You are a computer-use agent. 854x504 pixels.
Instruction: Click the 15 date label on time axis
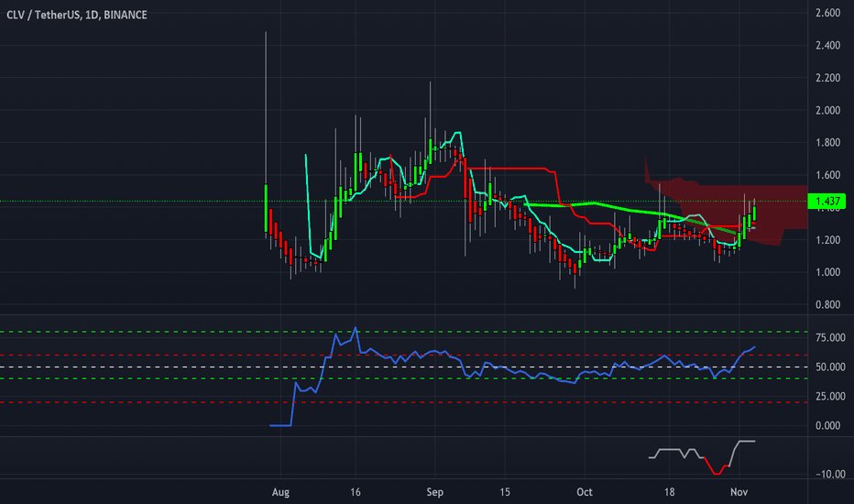coord(505,492)
